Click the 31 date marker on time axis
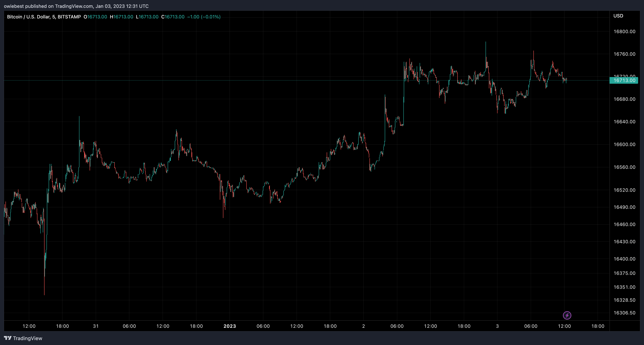 coord(96,326)
